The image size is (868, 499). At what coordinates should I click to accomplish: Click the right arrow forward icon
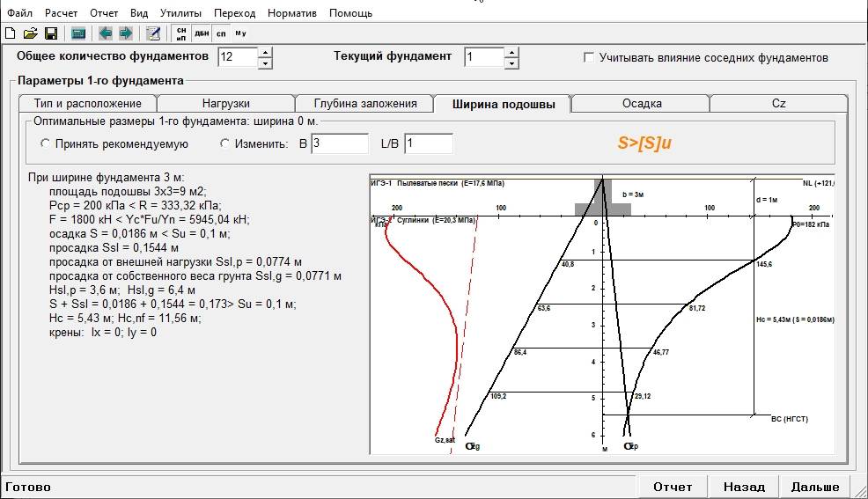126,33
